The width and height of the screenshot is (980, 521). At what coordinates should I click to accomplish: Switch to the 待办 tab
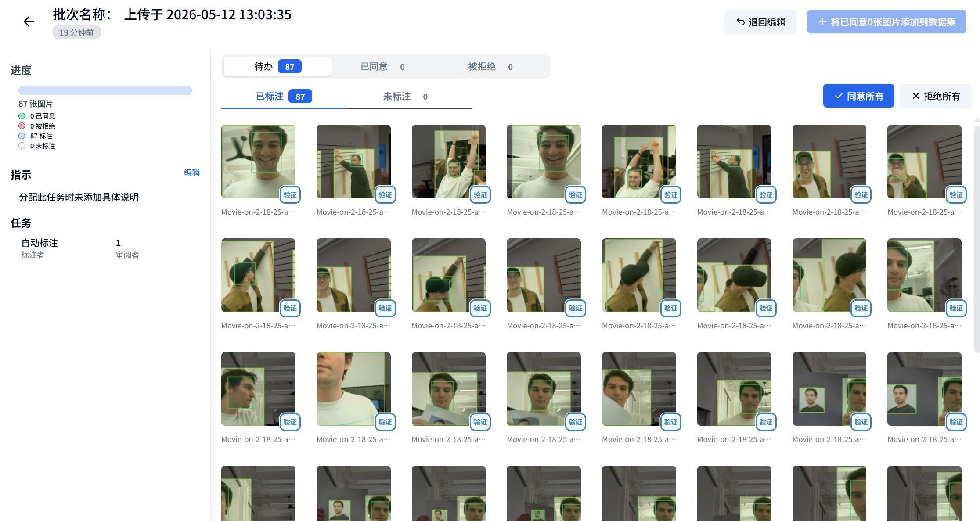277,66
